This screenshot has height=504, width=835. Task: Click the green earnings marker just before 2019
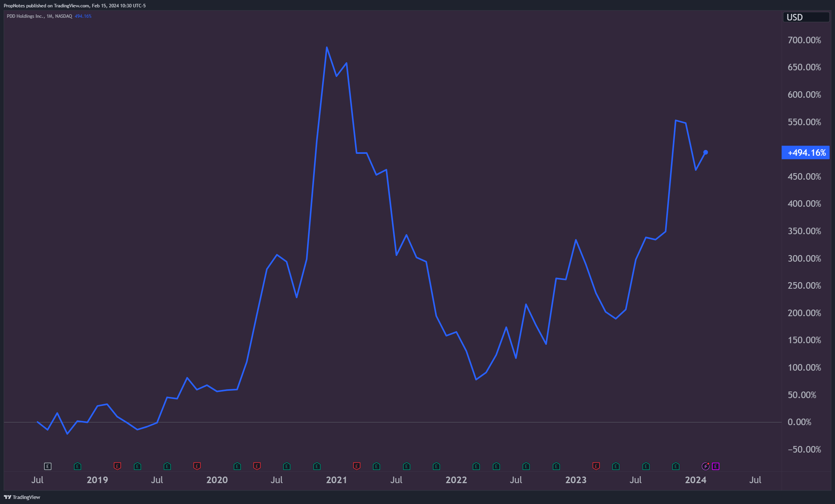tap(77, 466)
